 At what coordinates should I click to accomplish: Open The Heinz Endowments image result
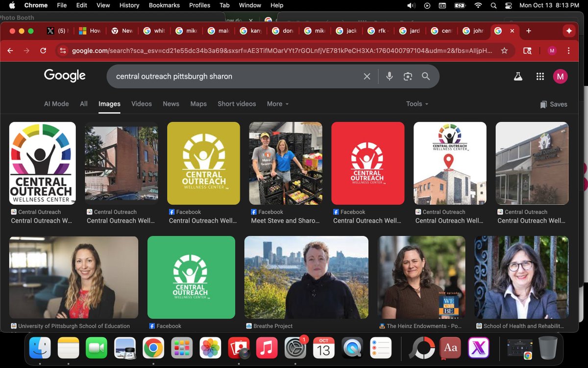coord(421,278)
